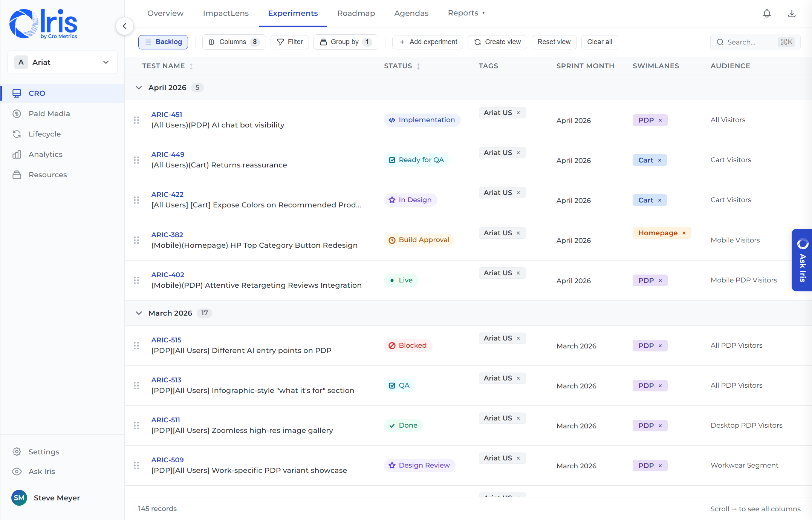Grab the drag handle for ARIC-449
The width and height of the screenshot is (812, 520).
pos(136,160)
